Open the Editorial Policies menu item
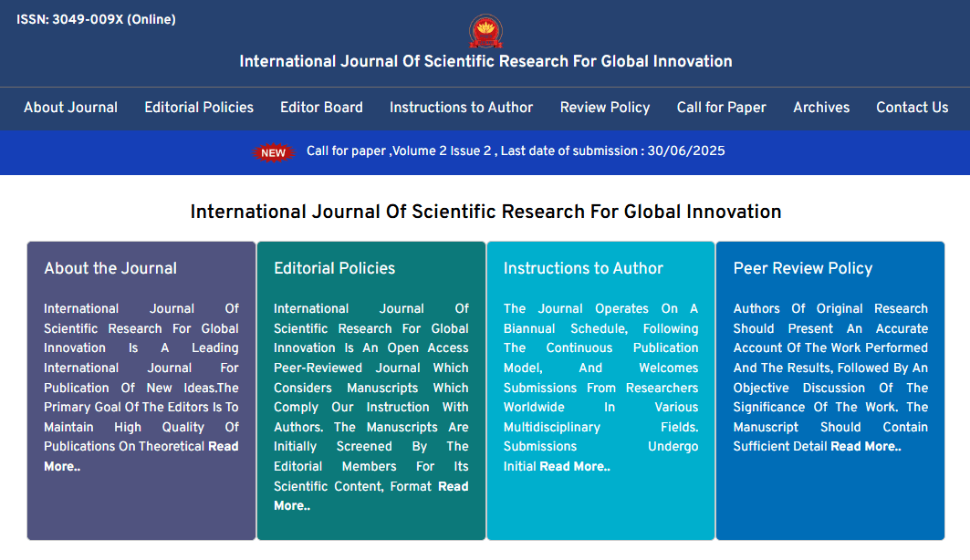This screenshot has width=970, height=560. 198,109
